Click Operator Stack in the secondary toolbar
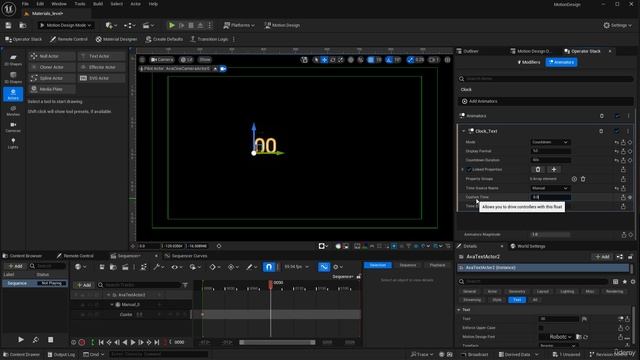 (24, 39)
